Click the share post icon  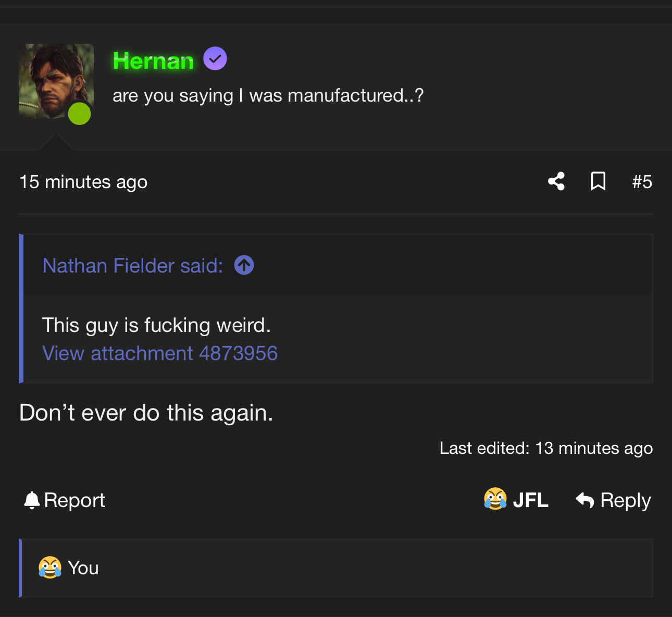(x=556, y=181)
